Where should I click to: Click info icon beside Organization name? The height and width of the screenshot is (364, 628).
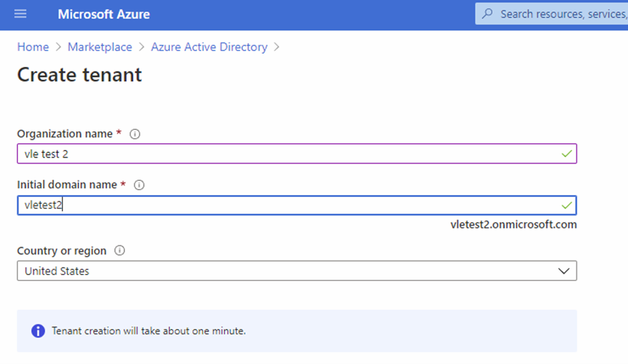(x=135, y=134)
